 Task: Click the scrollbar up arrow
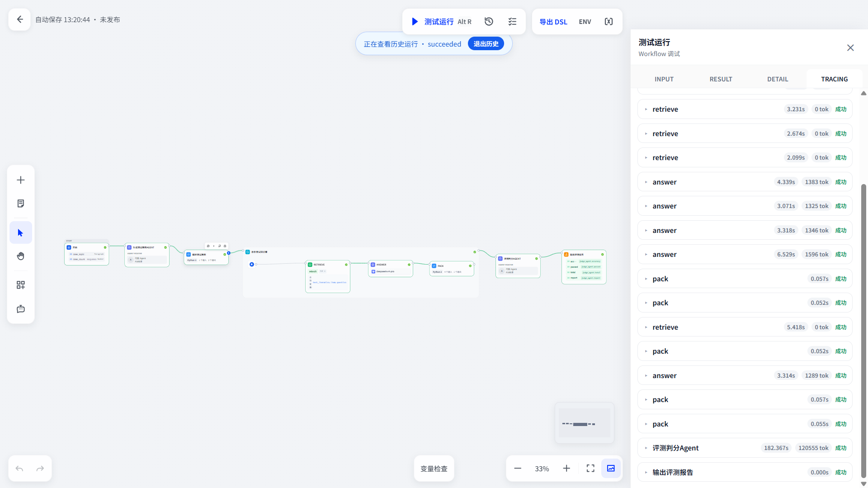pyautogui.click(x=863, y=93)
